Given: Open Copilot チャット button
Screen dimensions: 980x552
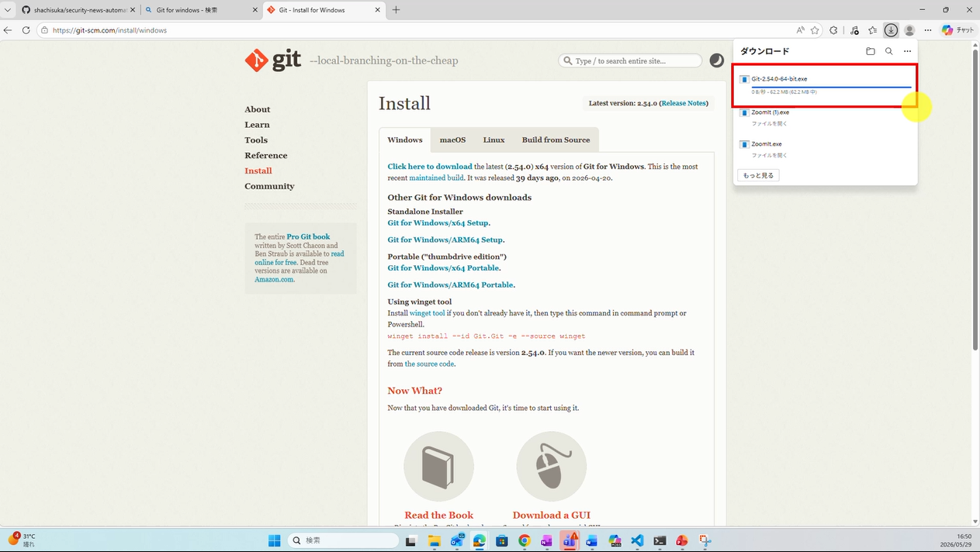Looking at the screenshot, I should click(x=957, y=30).
